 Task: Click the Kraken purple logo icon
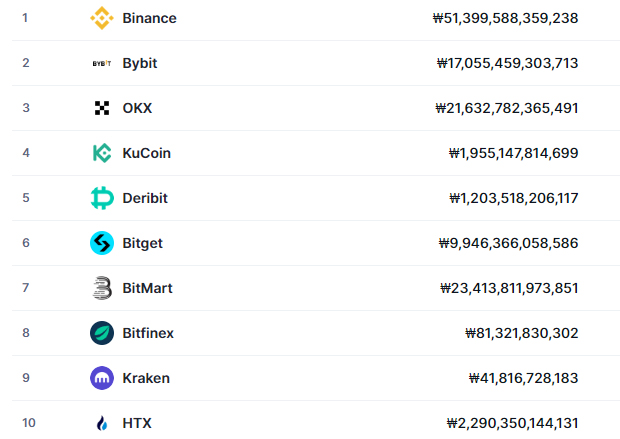(x=102, y=378)
